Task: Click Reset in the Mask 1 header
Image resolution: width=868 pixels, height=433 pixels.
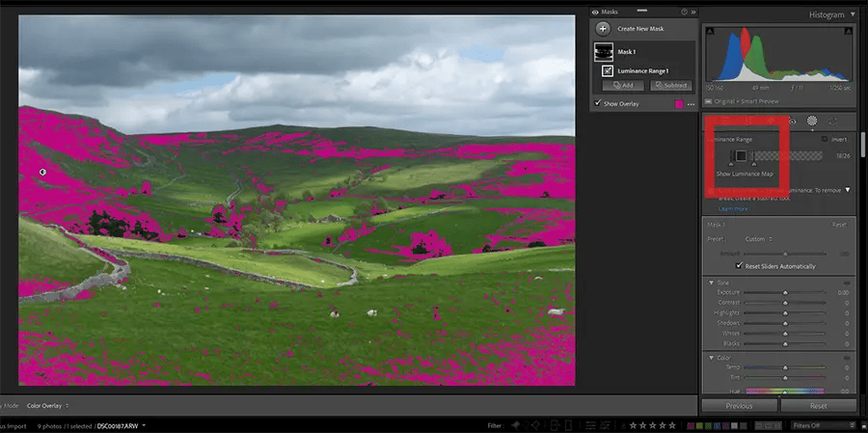Action: (839, 226)
